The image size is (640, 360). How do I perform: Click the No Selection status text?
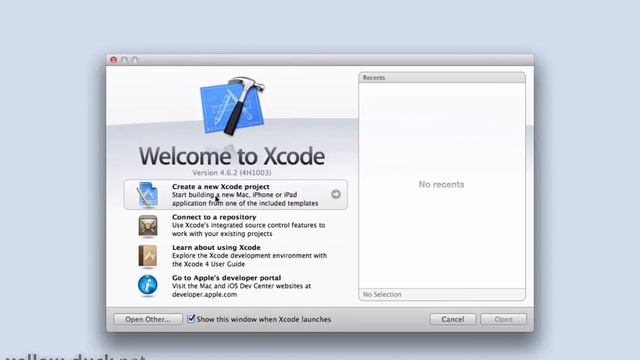(382, 294)
